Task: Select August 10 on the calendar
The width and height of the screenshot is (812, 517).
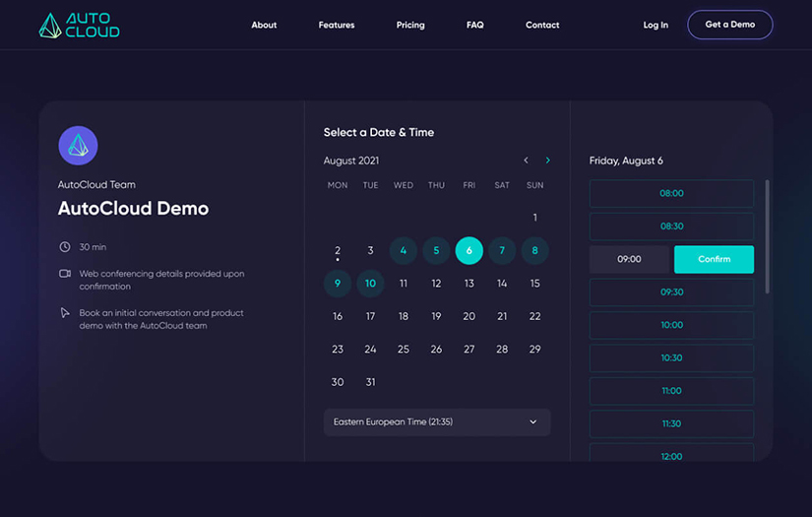Action: click(x=370, y=284)
